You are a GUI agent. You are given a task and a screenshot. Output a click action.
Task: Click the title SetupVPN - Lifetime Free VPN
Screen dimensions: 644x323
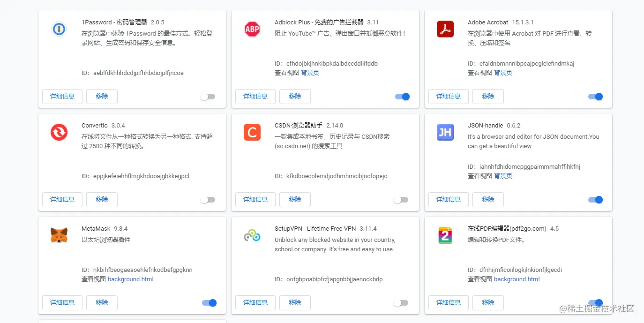pyautogui.click(x=315, y=228)
